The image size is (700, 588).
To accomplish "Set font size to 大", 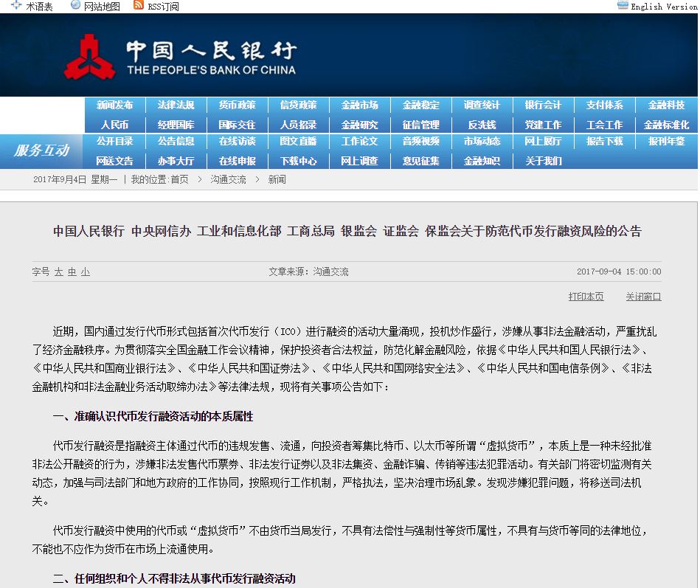I will pos(58,271).
